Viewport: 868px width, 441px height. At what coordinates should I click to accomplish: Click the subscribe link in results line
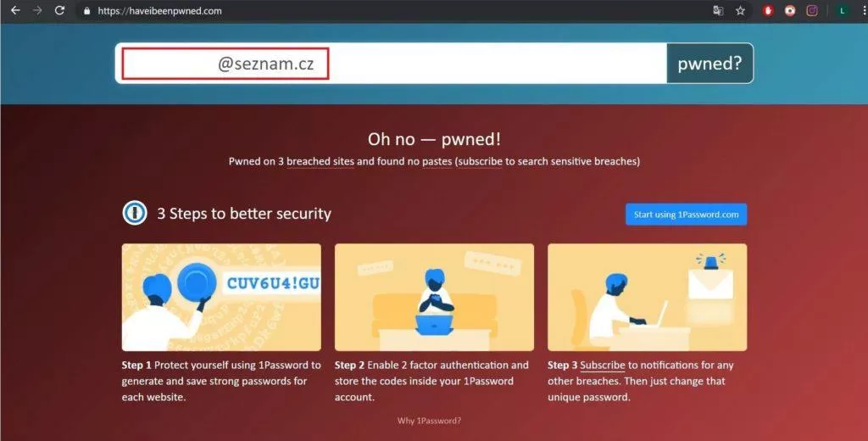[480, 162]
